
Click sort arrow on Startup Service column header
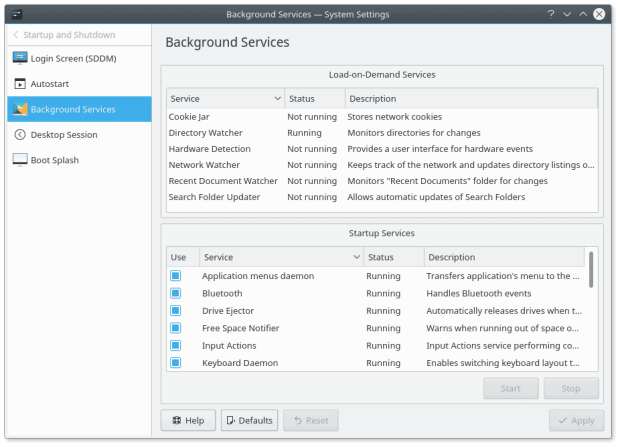pyautogui.click(x=356, y=257)
